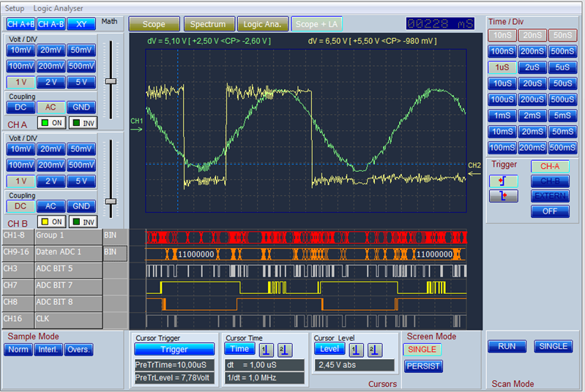Click the 2,45 V abs readout
Image resolution: width=585 pixels, height=392 pixels.
click(x=354, y=365)
